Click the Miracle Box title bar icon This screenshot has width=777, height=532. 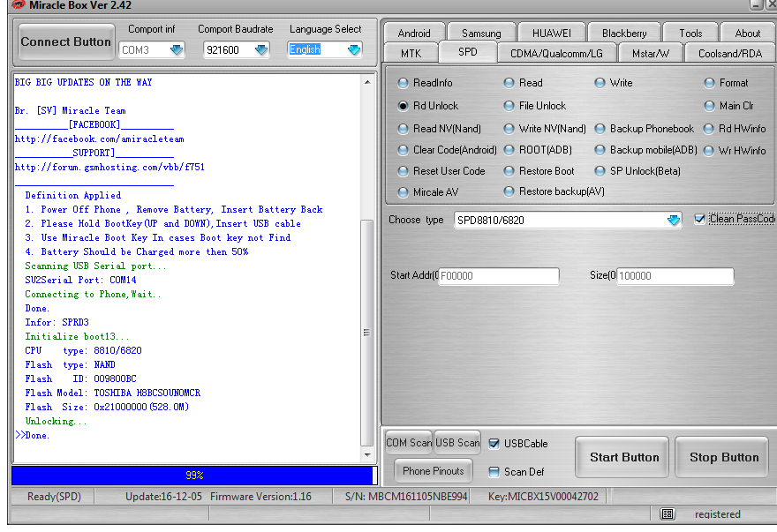[17, 5]
